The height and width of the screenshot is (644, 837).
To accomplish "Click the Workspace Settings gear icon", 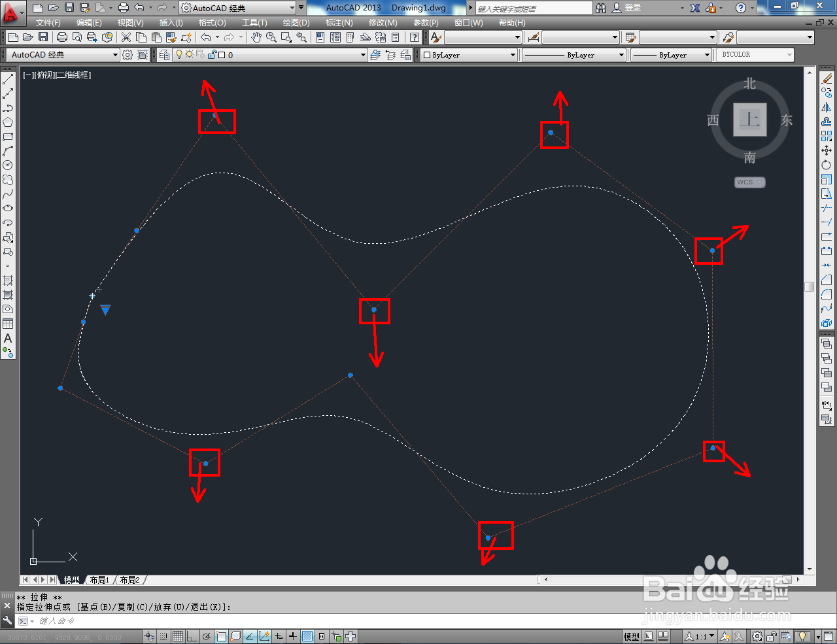I will pyautogui.click(x=128, y=55).
